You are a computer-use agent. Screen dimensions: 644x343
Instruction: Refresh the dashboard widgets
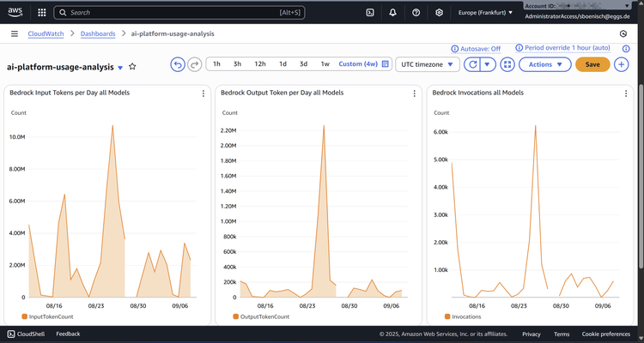tap(471, 64)
